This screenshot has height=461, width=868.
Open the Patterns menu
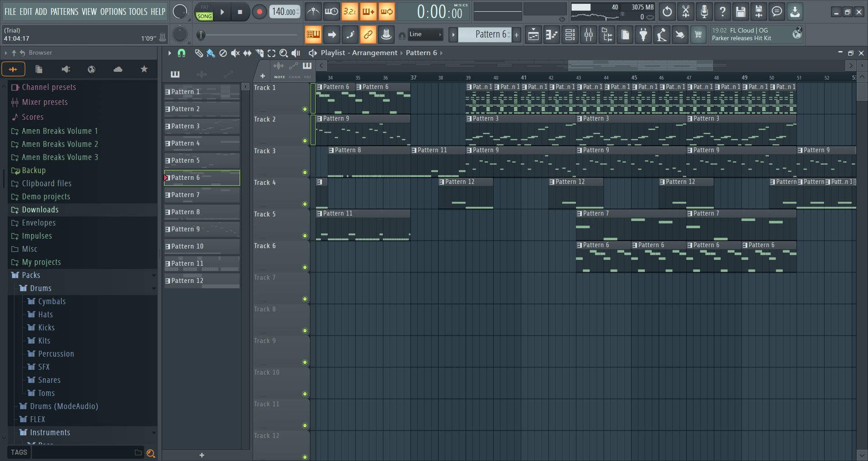[64, 12]
